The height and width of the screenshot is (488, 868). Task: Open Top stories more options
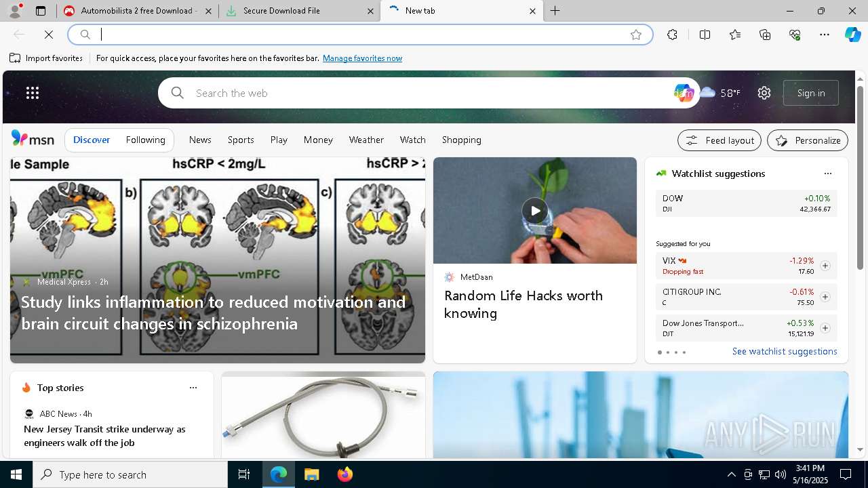[193, 388]
